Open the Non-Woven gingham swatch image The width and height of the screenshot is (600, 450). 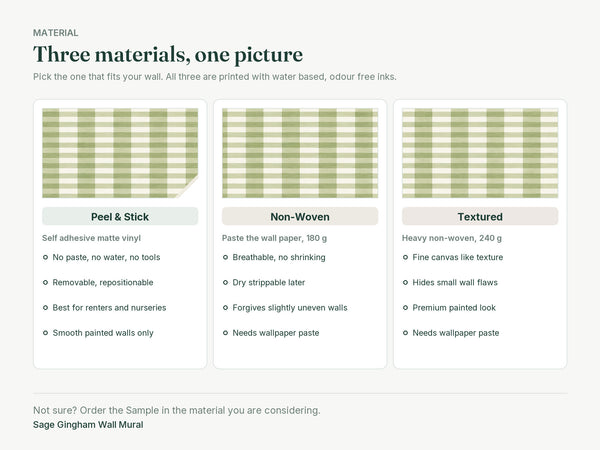(x=300, y=153)
